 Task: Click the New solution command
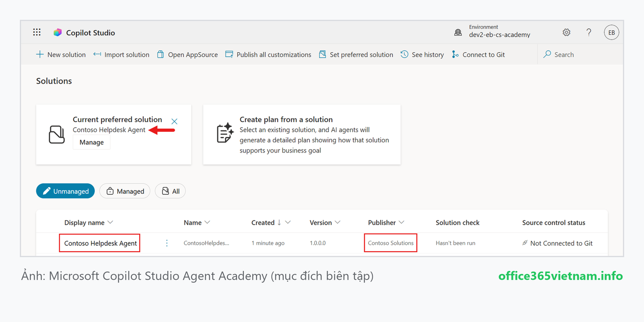[x=61, y=54]
